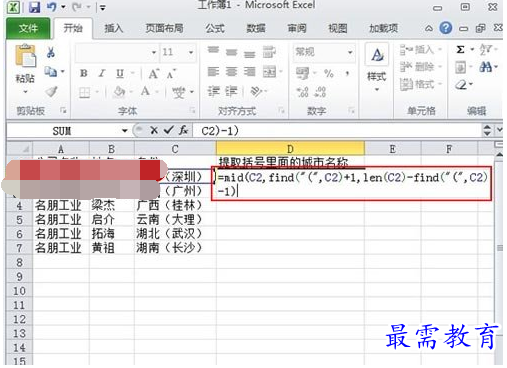Viewport: 507px width, 368px height.
Task: Click the Format Painter brush icon
Action: point(51,91)
